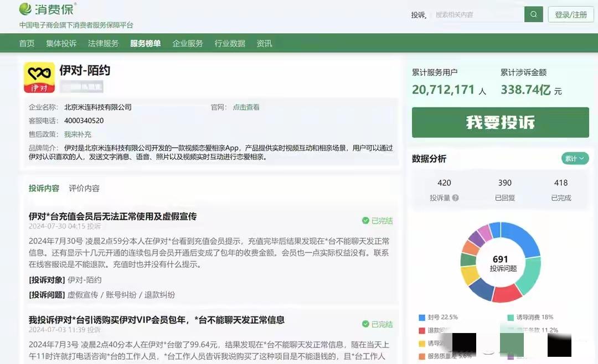Image resolution: width=598 pixels, height=364 pixels.
Task: Click the 20,712,171 cumulative users figure
Action: (x=443, y=90)
